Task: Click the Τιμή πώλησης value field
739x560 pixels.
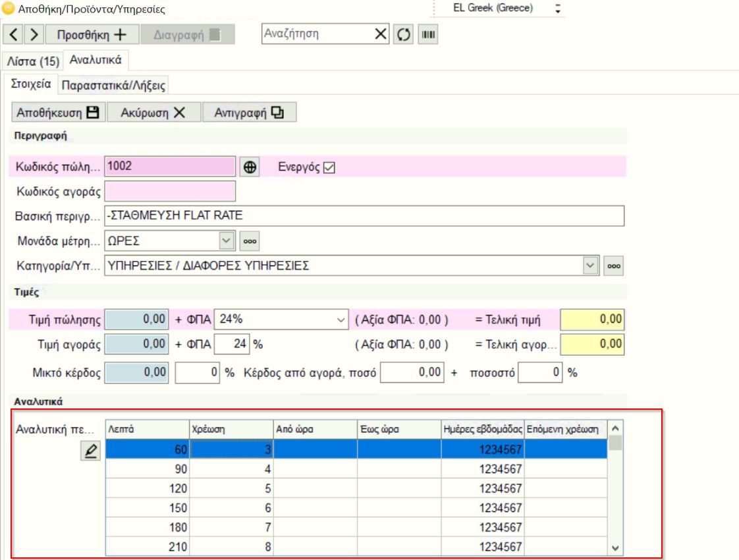Action: 137,320
